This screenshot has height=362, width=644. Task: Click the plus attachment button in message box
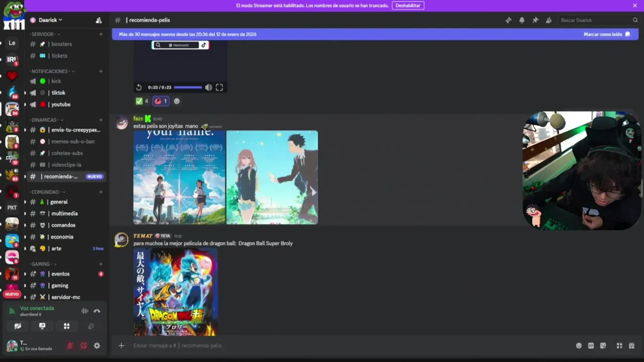click(x=121, y=345)
